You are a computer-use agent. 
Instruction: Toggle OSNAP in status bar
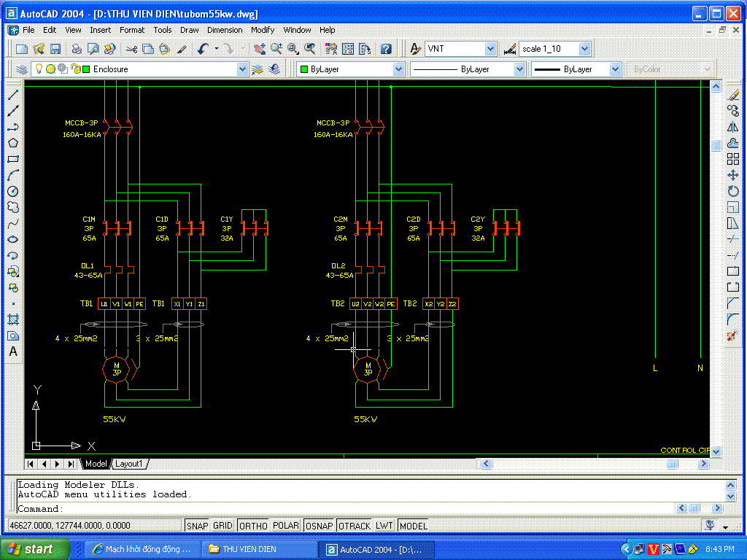coord(320,526)
